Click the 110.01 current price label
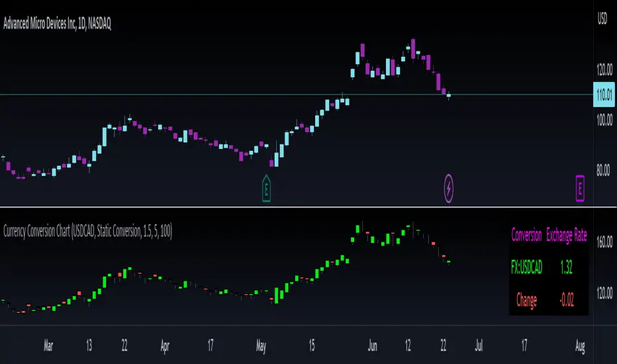This screenshot has height=364, width=617. 604,95
